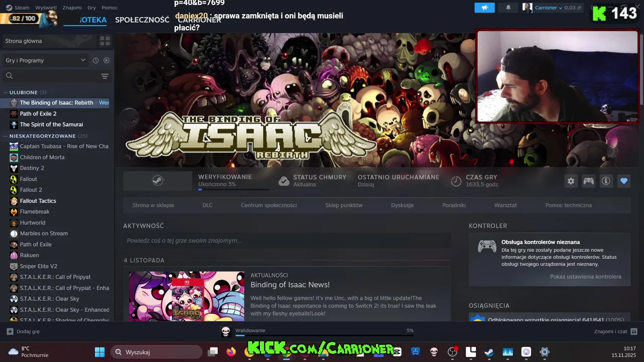The height and width of the screenshot is (362, 644).
Task: Open the notifications bell
Action: pos(508,8)
